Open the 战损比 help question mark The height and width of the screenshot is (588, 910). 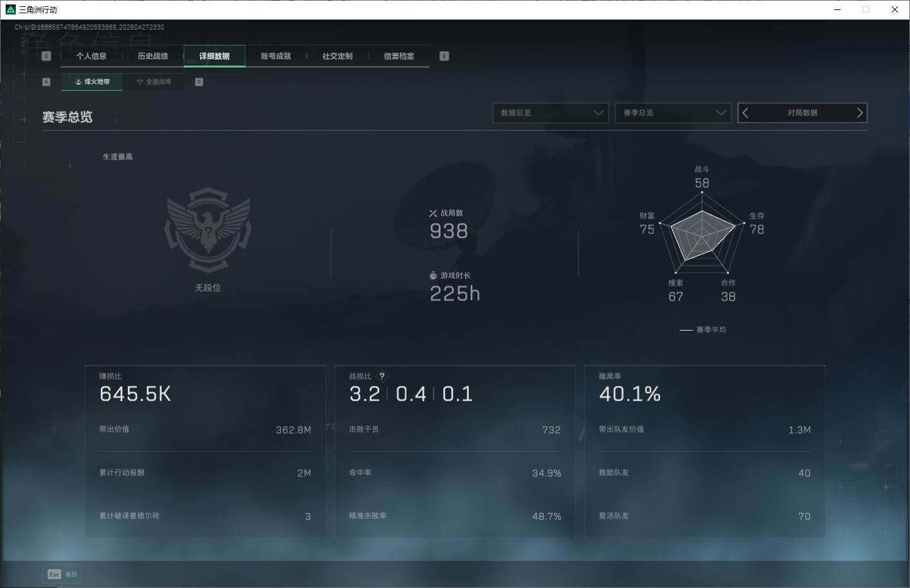tap(382, 376)
